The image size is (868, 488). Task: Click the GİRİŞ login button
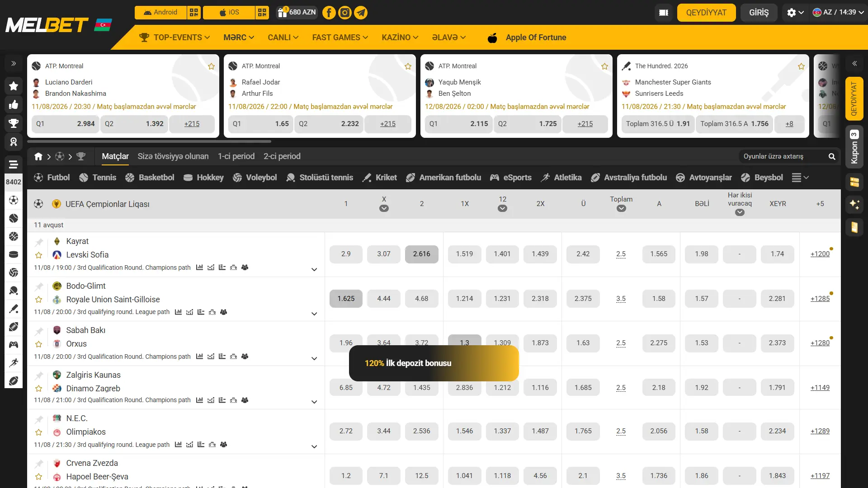click(x=759, y=13)
